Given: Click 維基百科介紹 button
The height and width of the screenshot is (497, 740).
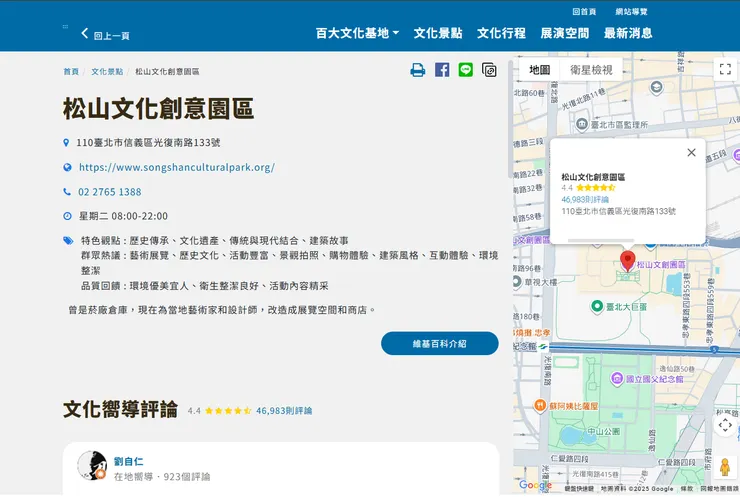Looking at the screenshot, I should pyautogui.click(x=439, y=344).
